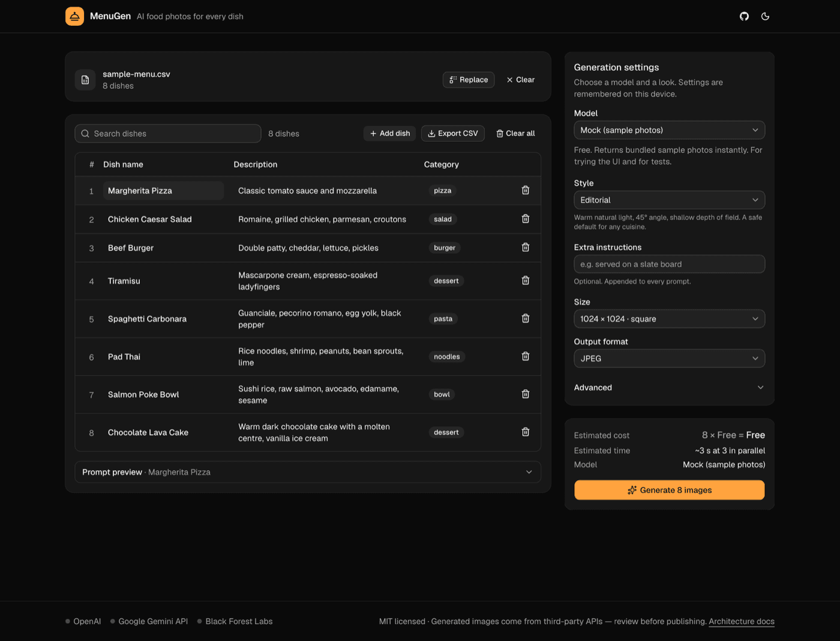Click the sample-menu.csv file icon

(x=85, y=80)
